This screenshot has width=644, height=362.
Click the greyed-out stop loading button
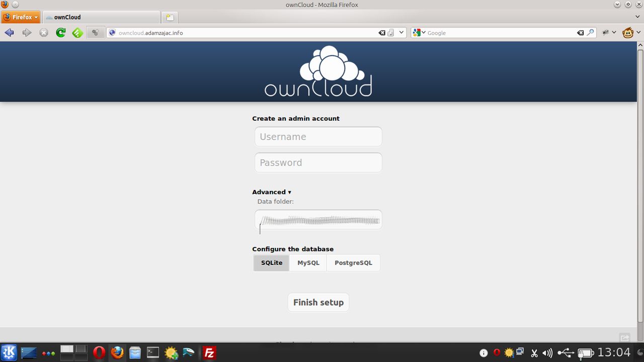[44, 33]
